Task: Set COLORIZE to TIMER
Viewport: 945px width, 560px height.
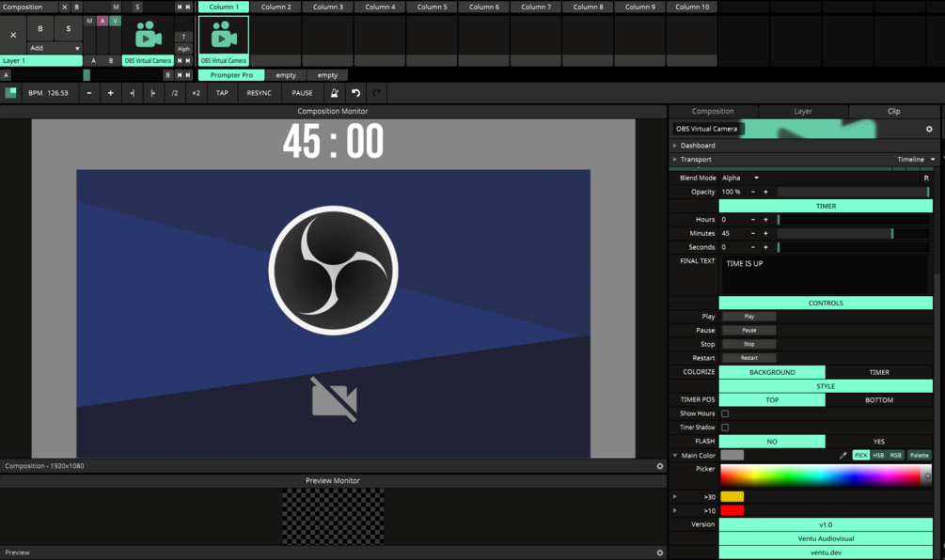Action: coord(879,372)
